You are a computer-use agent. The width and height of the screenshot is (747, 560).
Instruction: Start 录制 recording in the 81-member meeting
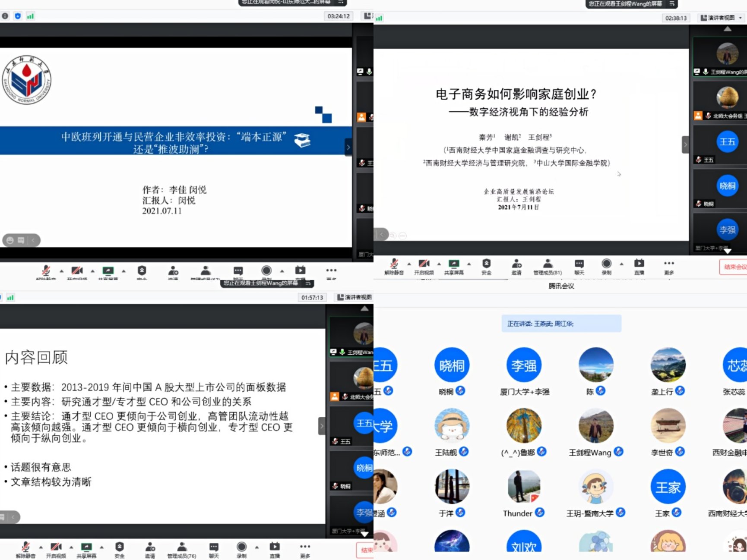click(606, 266)
